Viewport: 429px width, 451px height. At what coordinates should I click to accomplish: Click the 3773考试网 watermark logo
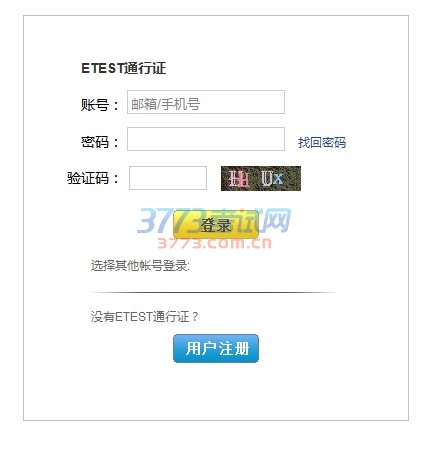[214, 221]
